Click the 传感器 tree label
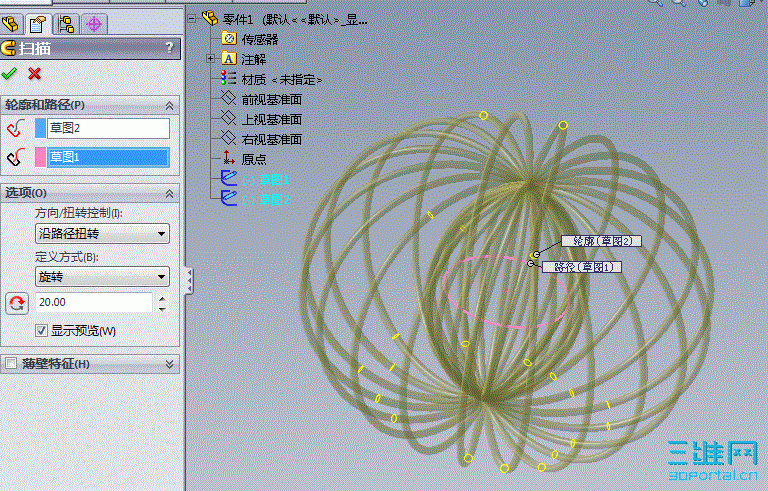This screenshot has width=768, height=491. (x=260, y=39)
